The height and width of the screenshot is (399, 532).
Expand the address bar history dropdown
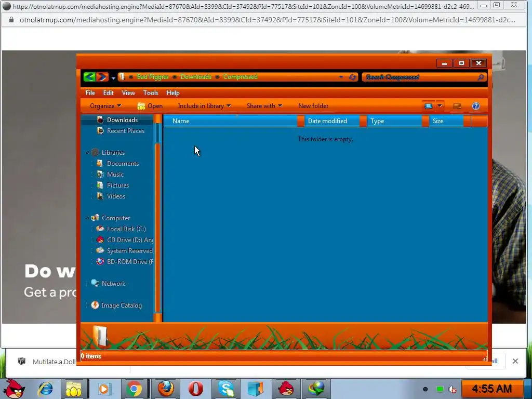(x=341, y=77)
